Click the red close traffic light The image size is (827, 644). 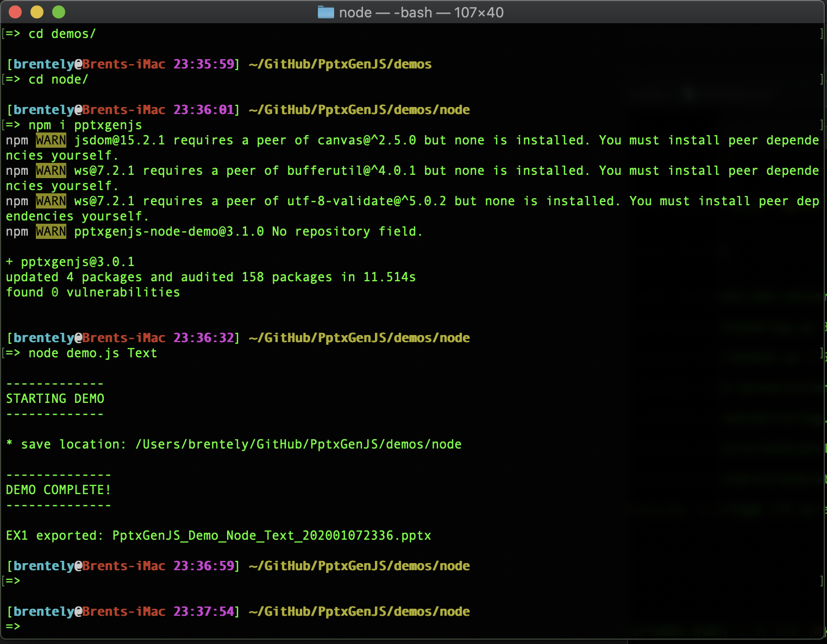[15, 11]
